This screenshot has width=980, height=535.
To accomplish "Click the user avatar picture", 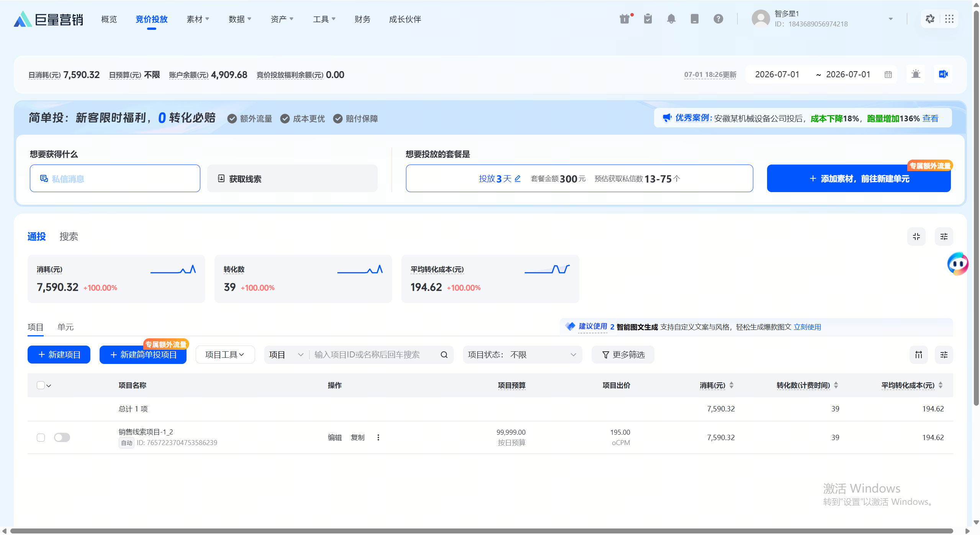I will point(760,19).
